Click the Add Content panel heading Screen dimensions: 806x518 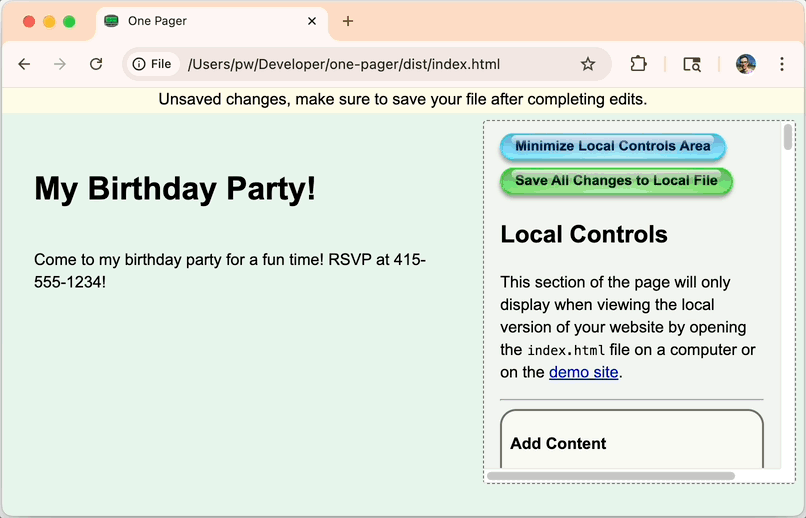click(558, 443)
